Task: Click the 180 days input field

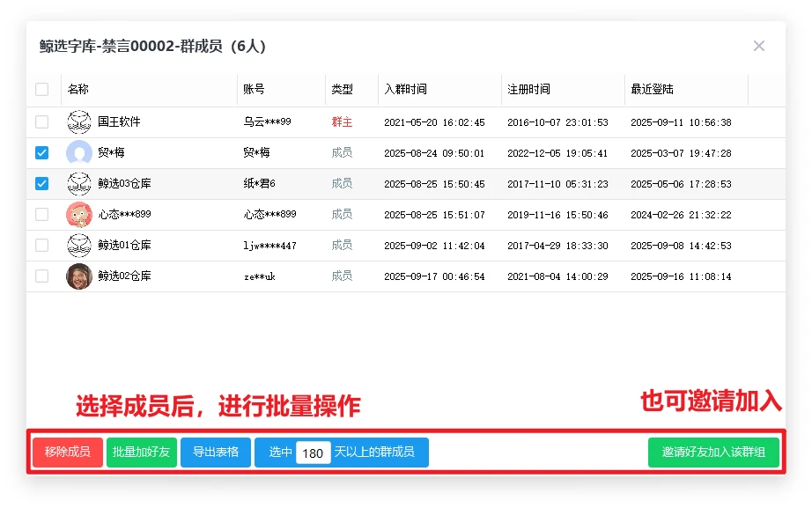Action: point(313,453)
